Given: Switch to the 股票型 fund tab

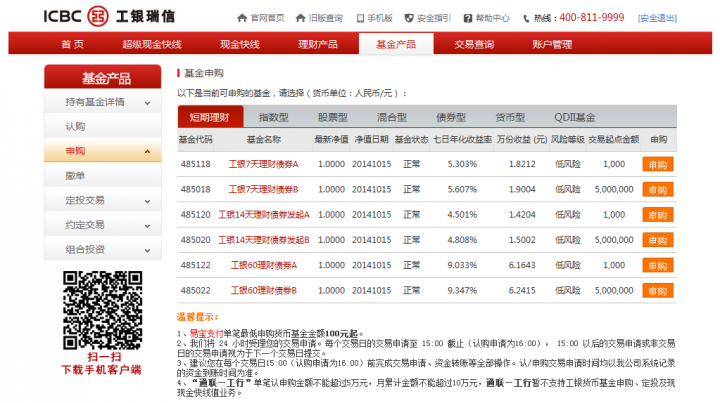Looking at the screenshot, I should 332,117.
